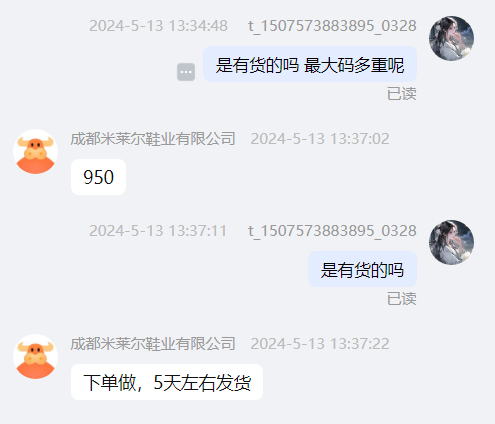Select the 950 reply bubble
Screen dimensions: 495x424
coord(98,177)
